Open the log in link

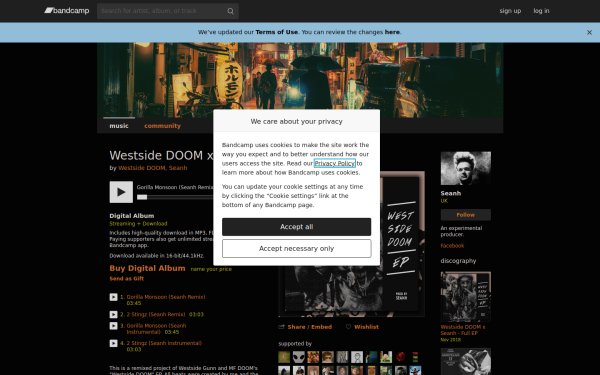[x=541, y=11]
